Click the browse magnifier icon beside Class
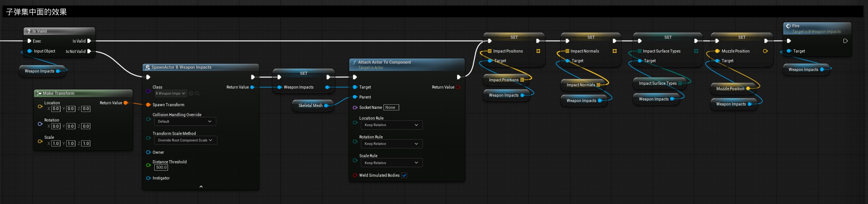The image size is (868, 204). pyautogui.click(x=197, y=94)
